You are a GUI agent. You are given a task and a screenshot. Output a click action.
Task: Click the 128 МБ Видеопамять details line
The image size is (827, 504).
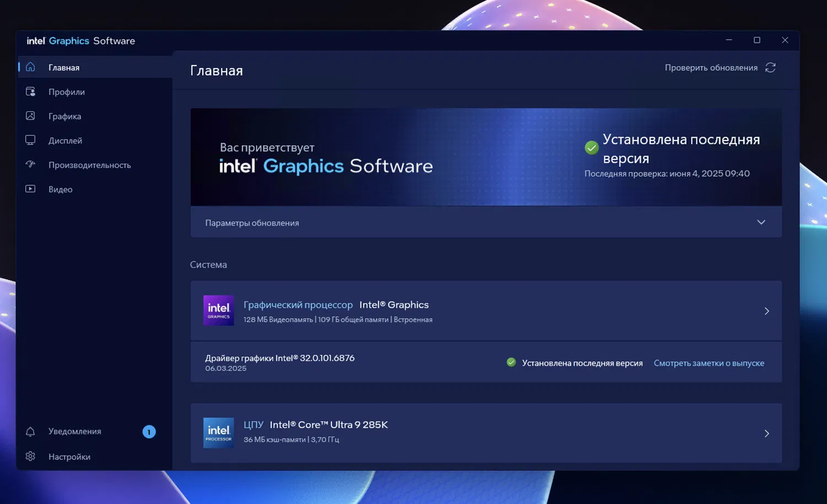(x=338, y=319)
